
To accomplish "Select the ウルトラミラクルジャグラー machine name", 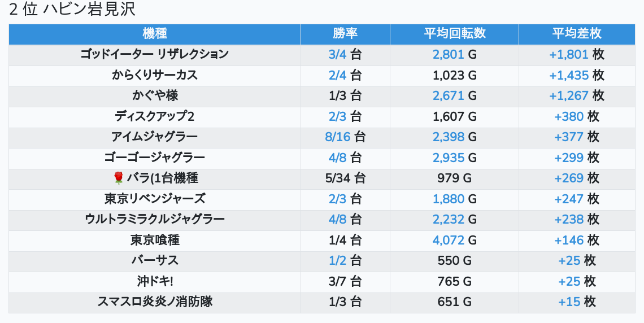I will point(154,220).
